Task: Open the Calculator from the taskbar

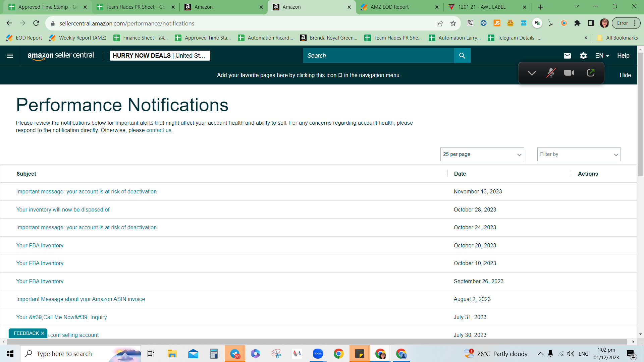Action: (214, 354)
